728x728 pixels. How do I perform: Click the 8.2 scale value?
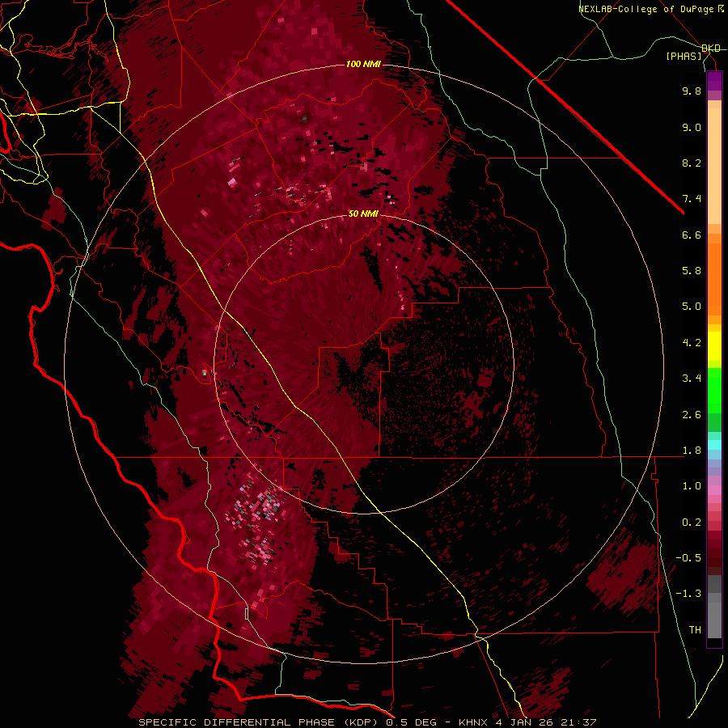pyautogui.click(x=692, y=163)
